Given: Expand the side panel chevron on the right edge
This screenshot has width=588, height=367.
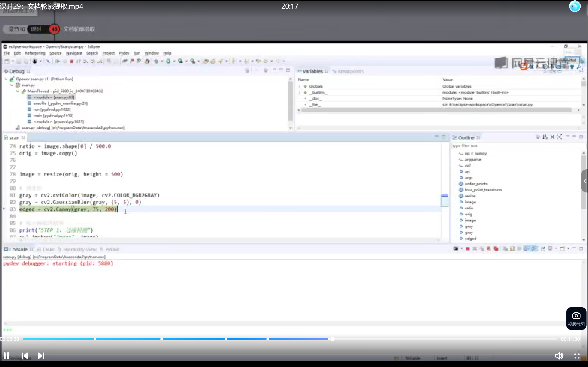Looking at the screenshot, I should (x=585, y=181).
